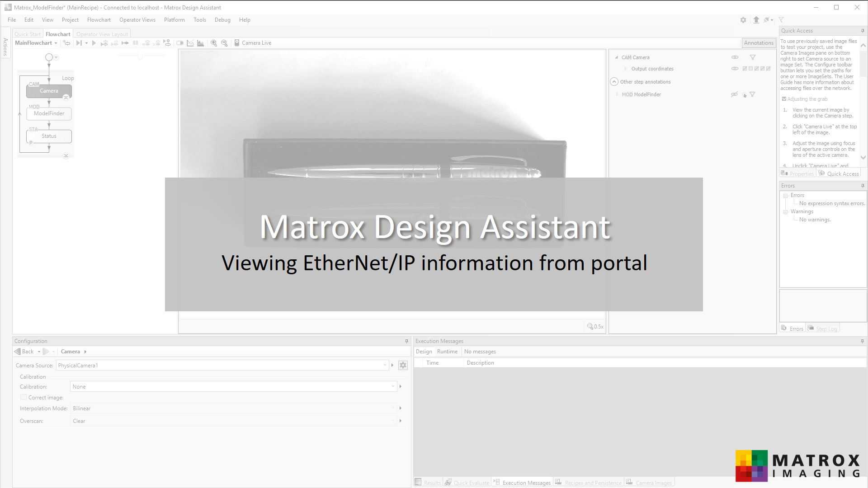The width and height of the screenshot is (868, 488).
Task: Select the Status step in the flowchart
Action: tap(49, 136)
